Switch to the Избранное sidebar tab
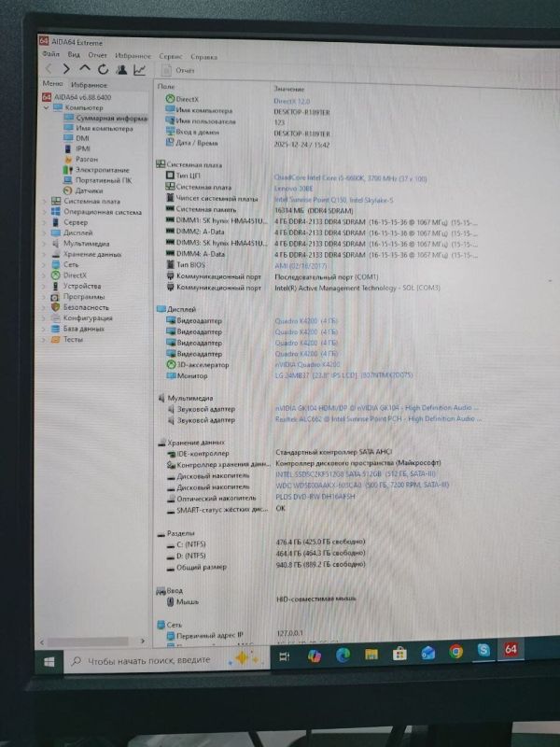The image size is (560, 747). click(88, 84)
